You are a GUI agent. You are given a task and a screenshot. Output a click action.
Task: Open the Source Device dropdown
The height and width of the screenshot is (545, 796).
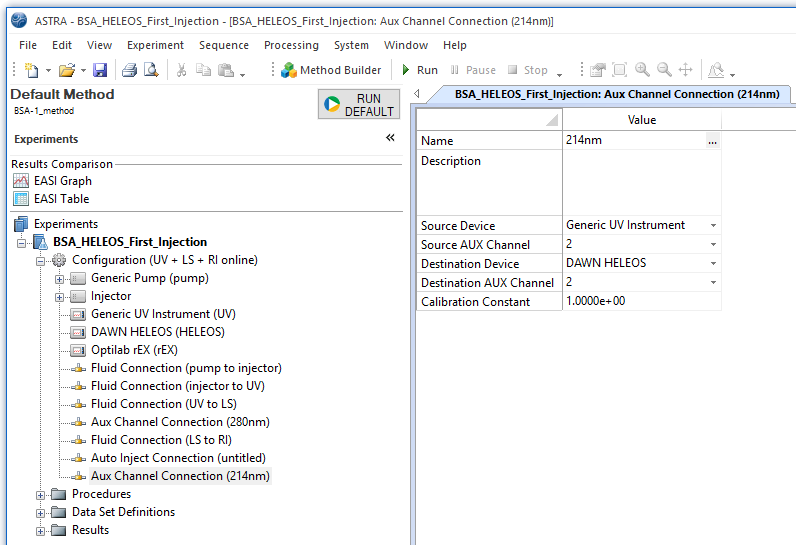coord(713,226)
